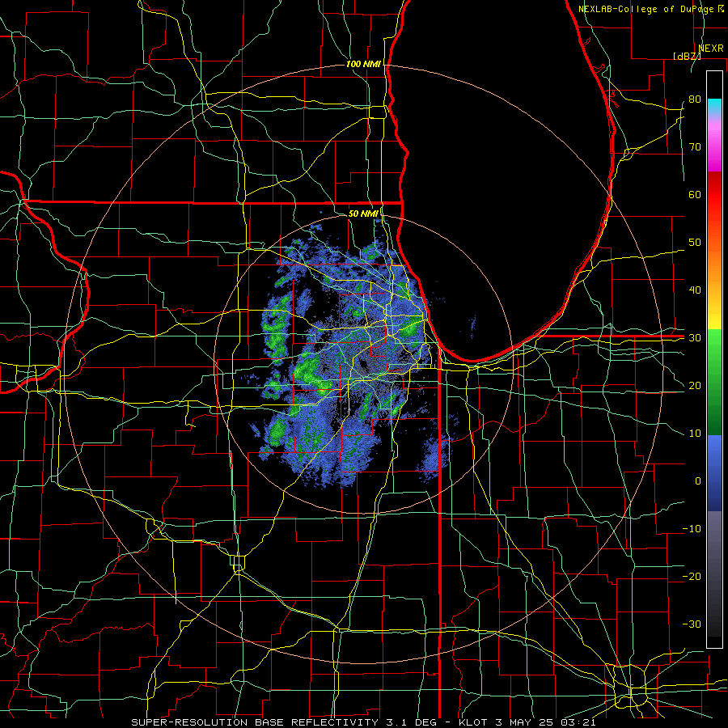Click the 0 value on the dBZ scale
The height and width of the screenshot is (728, 728).
(698, 481)
